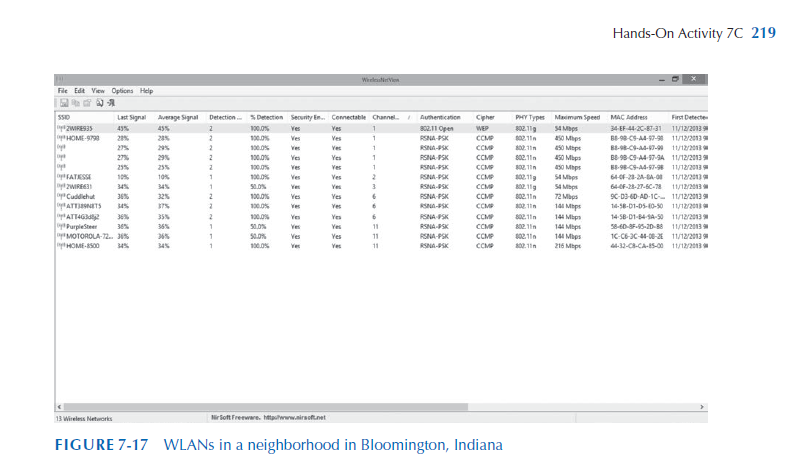Sort by the Maximum Speed column header
This screenshot has width=802, height=472.
(580, 117)
